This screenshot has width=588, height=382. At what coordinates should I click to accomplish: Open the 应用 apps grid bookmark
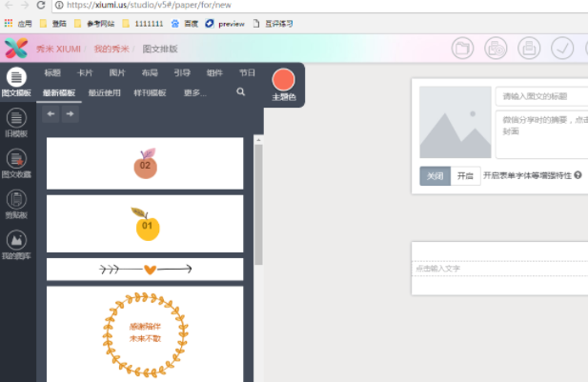pyautogui.click(x=18, y=24)
